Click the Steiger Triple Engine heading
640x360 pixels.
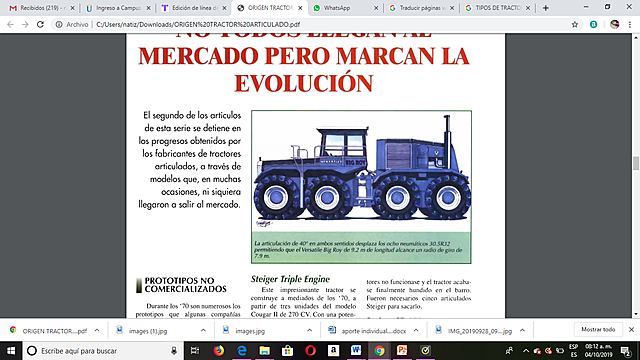[290, 279]
